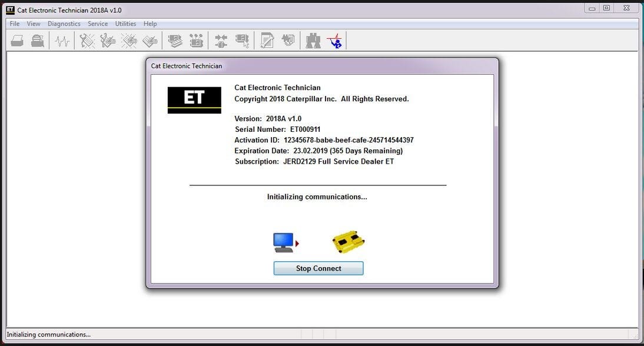
Task: Click the binoculars search icon
Action: coord(313,41)
